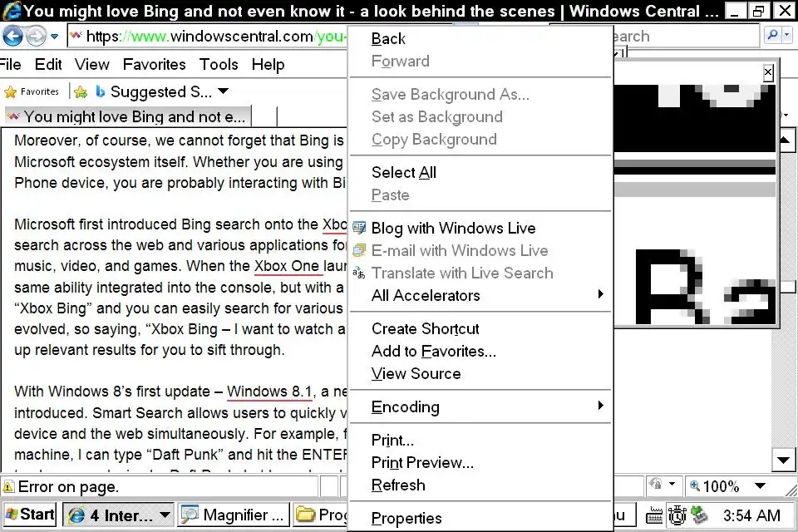Open Magnifier taskbar button

coord(234,515)
